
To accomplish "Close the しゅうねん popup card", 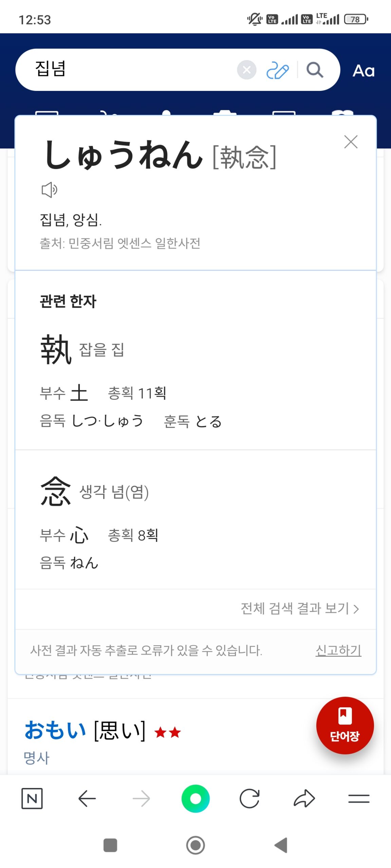I will (351, 142).
